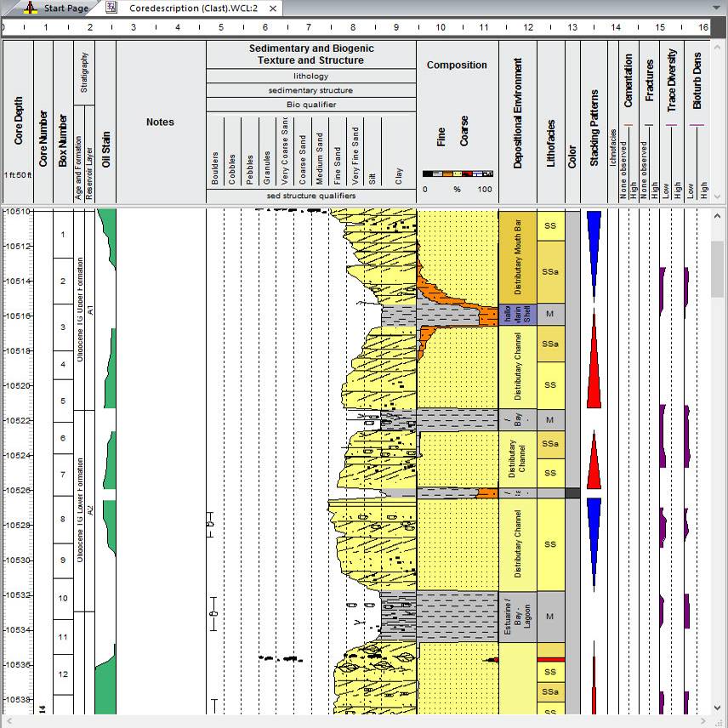
Task: Select the Distributary Mouth Bar environment cell
Action: click(518, 257)
